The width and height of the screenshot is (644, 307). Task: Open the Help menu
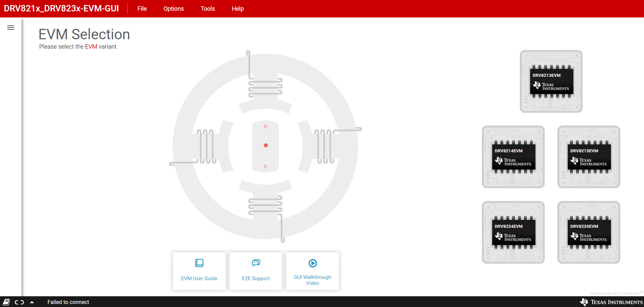[237, 9]
